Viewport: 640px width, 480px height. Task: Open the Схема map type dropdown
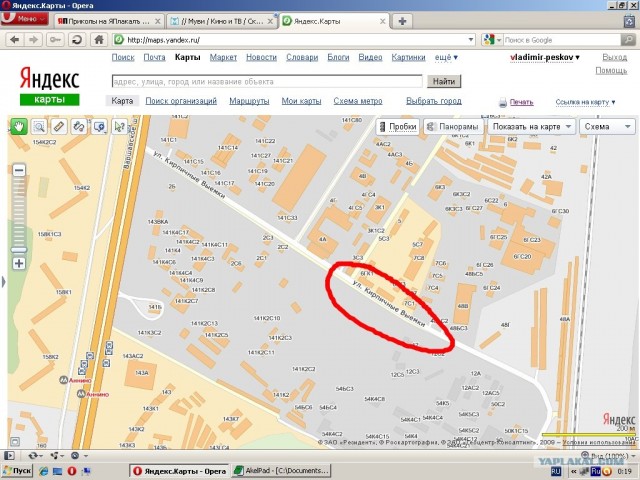click(x=607, y=127)
